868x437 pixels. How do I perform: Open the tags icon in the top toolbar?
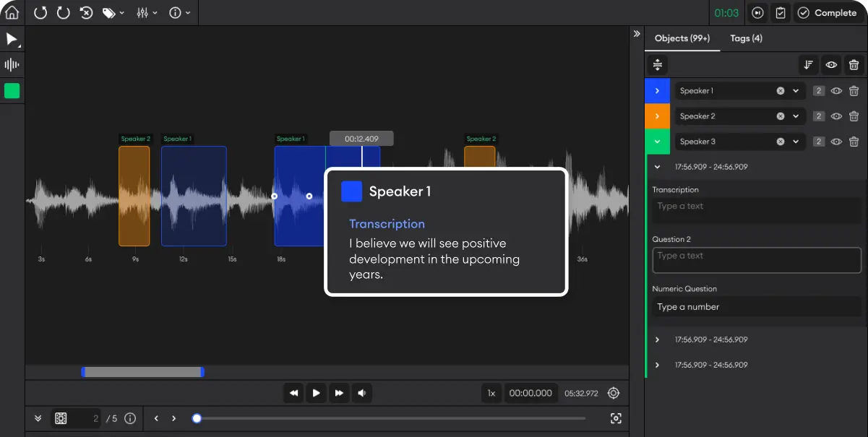[111, 12]
